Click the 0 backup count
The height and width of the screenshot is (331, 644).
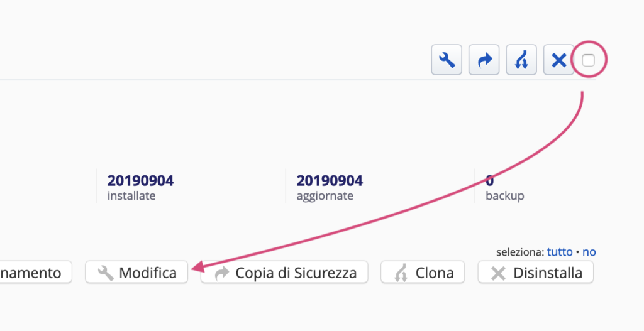click(x=490, y=181)
